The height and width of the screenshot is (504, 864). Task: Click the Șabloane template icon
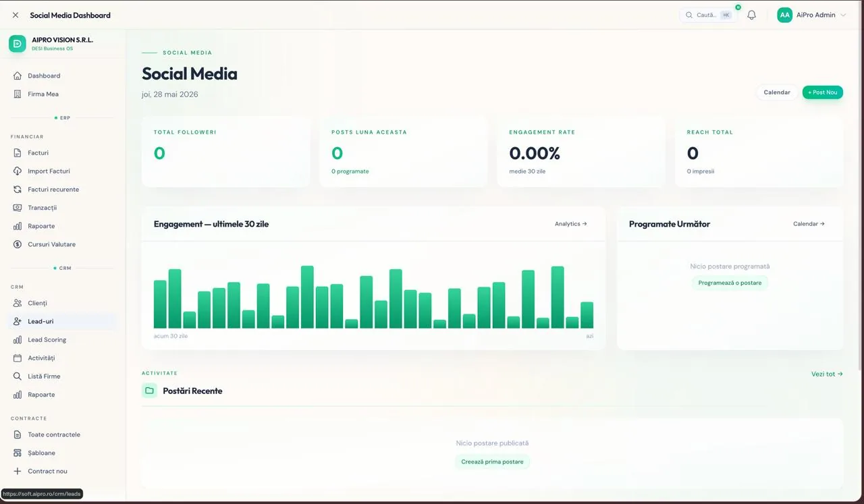[x=18, y=453]
